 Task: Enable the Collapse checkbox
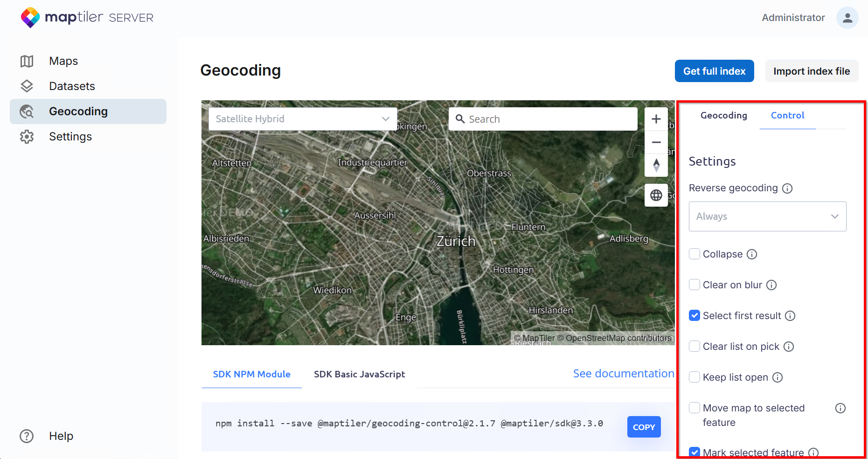click(694, 254)
